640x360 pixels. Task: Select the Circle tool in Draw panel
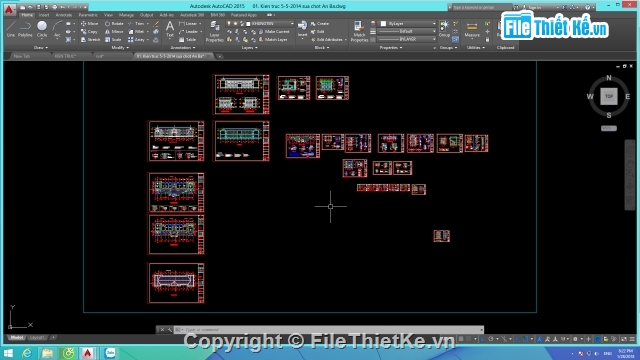coord(42,29)
